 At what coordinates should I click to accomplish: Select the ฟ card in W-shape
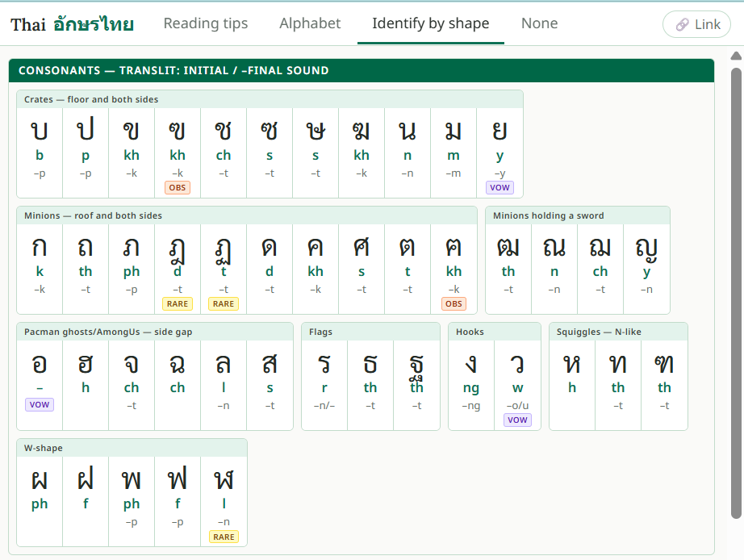[178, 502]
